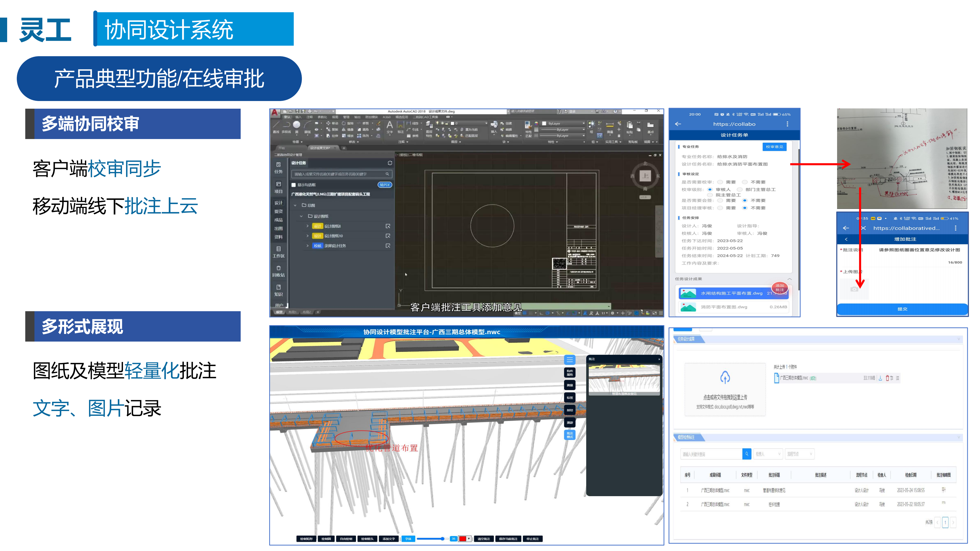The height and width of the screenshot is (551, 980).
Task: Open the 设计 sidebar tab
Action: click(x=278, y=203)
